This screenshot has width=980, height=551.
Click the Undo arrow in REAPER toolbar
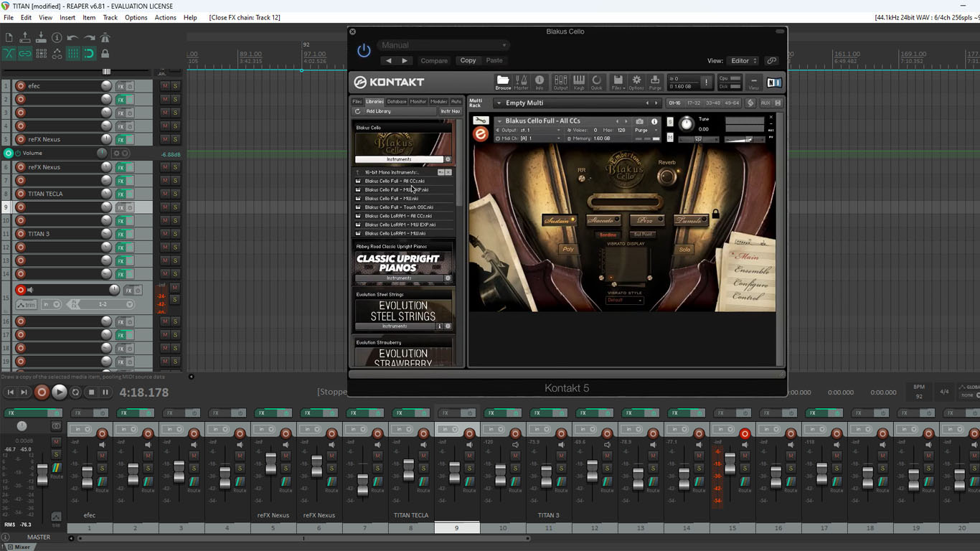(72, 37)
